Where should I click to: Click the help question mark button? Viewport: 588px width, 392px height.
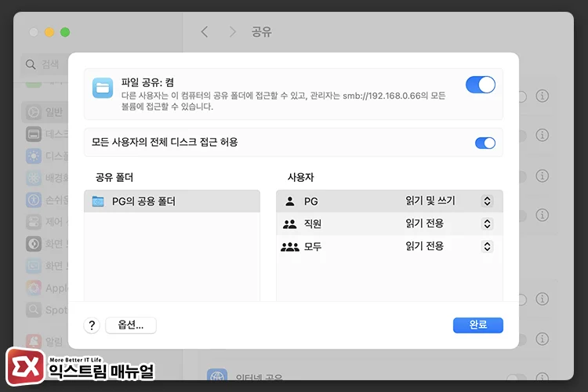(x=92, y=325)
